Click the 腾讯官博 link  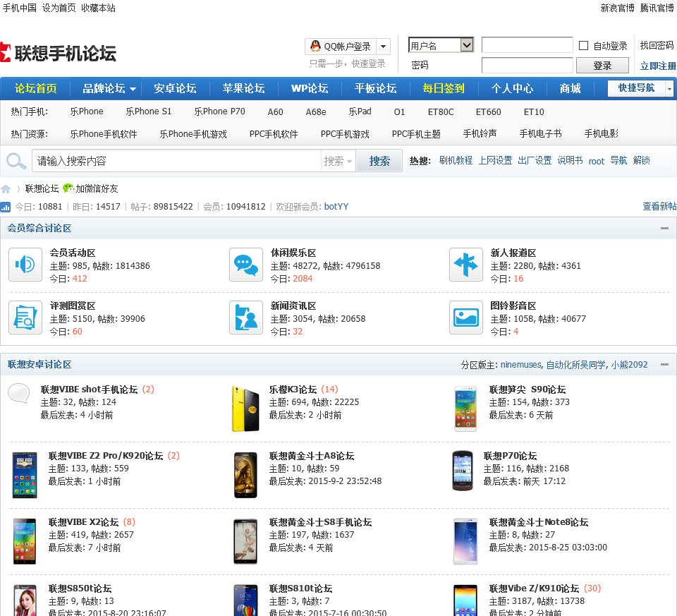tap(657, 8)
